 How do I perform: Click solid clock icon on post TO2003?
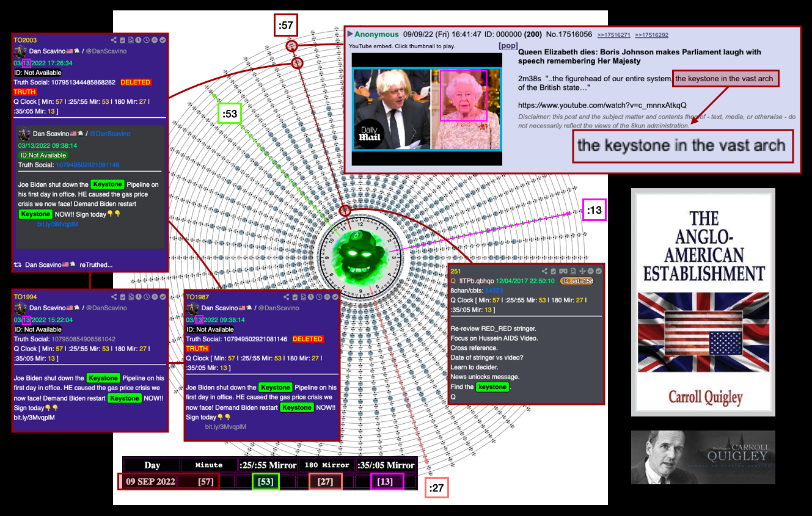coord(138,40)
